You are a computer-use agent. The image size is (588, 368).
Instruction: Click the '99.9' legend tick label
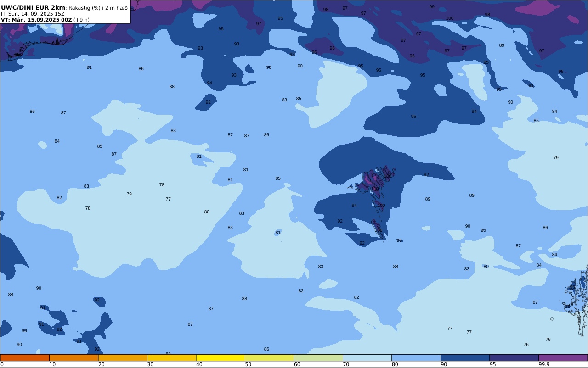point(544,364)
